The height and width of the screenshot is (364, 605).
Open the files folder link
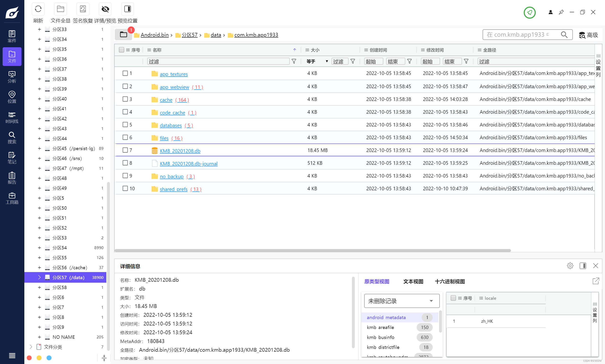[x=164, y=138]
